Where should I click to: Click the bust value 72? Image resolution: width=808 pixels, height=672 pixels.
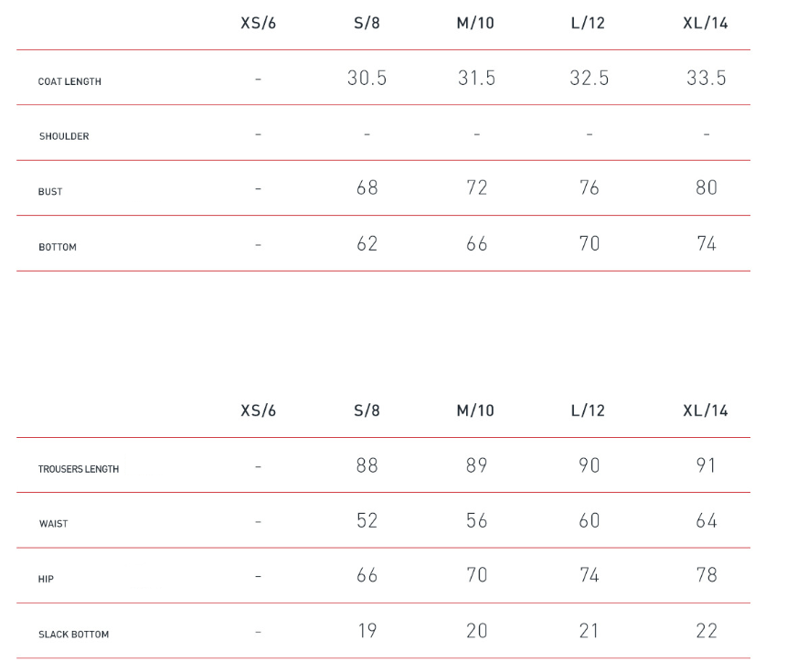(476, 188)
